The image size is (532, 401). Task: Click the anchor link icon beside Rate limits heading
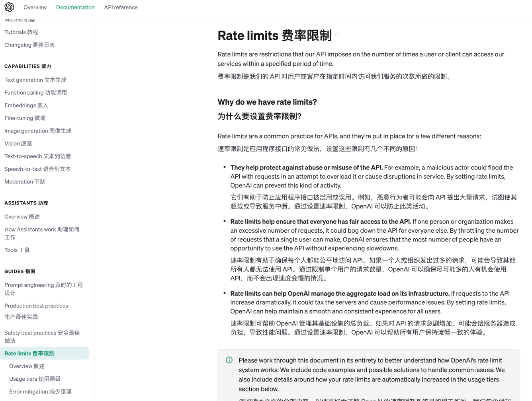pos(337,34)
